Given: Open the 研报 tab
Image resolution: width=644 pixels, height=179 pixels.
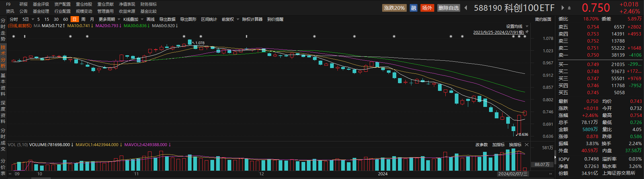Looking at the screenshot, I should click(x=24, y=4).
